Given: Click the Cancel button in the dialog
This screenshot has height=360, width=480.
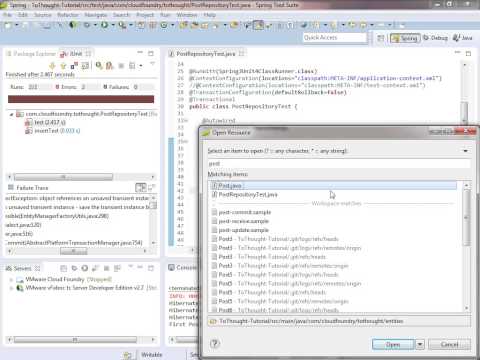Looking at the screenshot, I should [449, 344].
